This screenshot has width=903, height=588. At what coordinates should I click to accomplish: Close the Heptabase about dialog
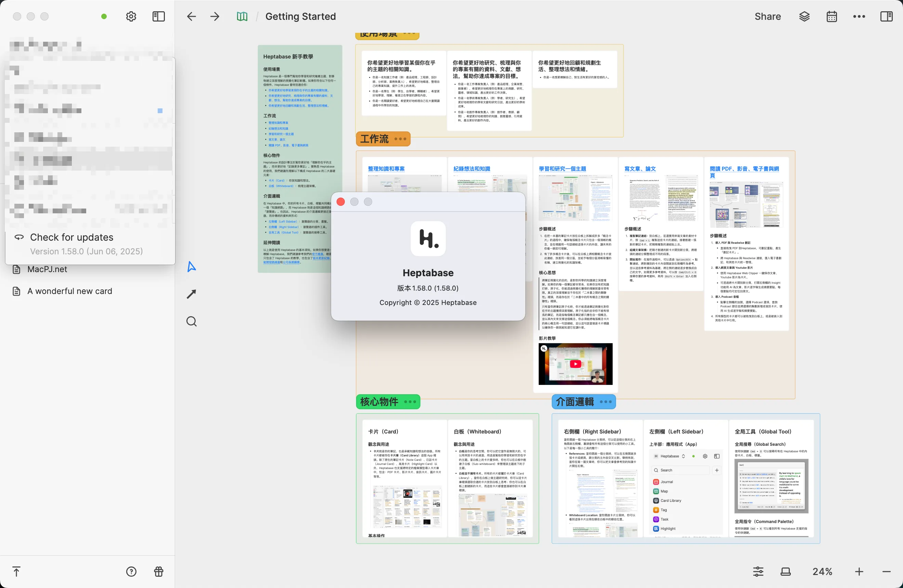pyautogui.click(x=341, y=202)
